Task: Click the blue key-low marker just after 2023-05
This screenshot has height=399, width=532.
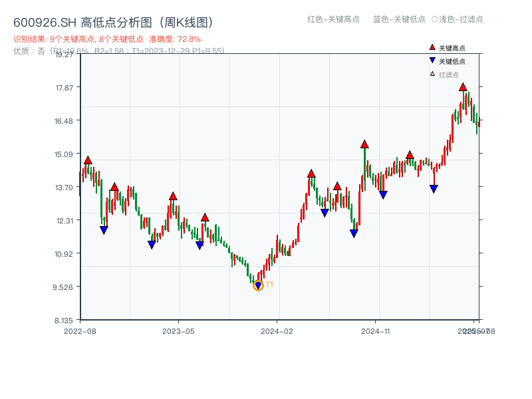Action: click(200, 245)
